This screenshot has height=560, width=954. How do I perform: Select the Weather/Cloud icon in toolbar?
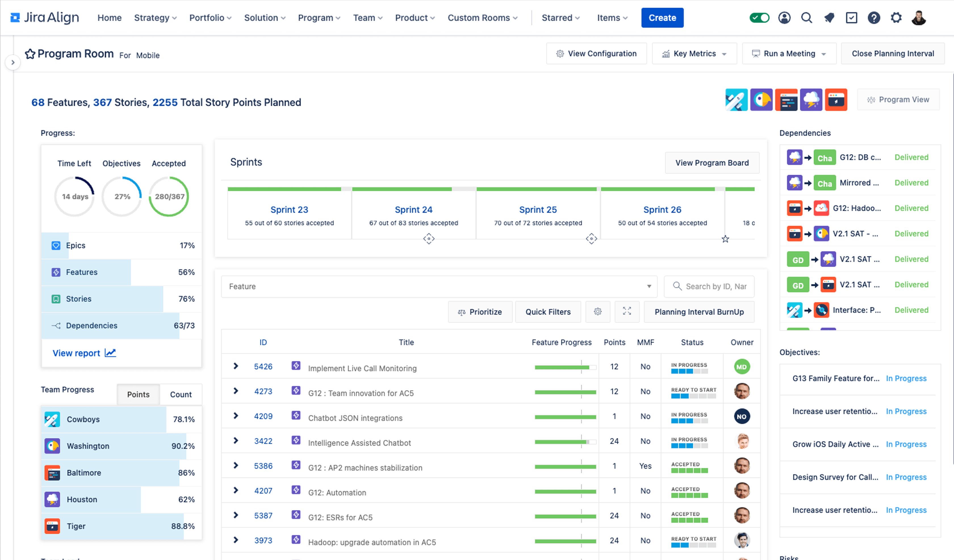tap(811, 100)
